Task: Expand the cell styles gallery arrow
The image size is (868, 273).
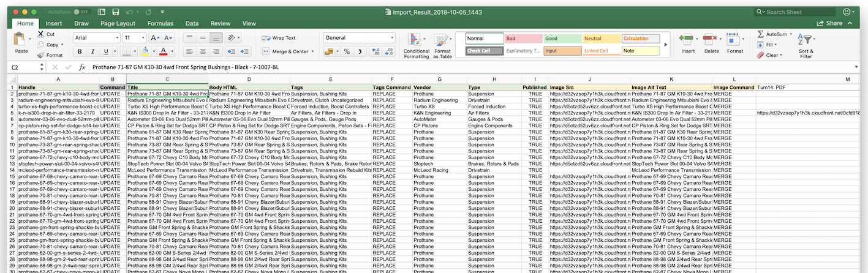Action: (666, 45)
